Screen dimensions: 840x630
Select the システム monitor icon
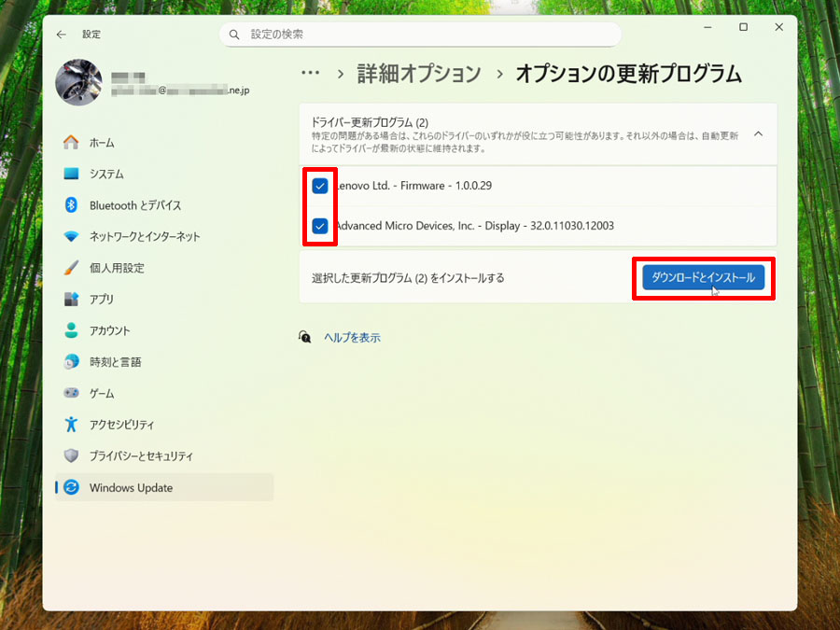[x=71, y=174]
